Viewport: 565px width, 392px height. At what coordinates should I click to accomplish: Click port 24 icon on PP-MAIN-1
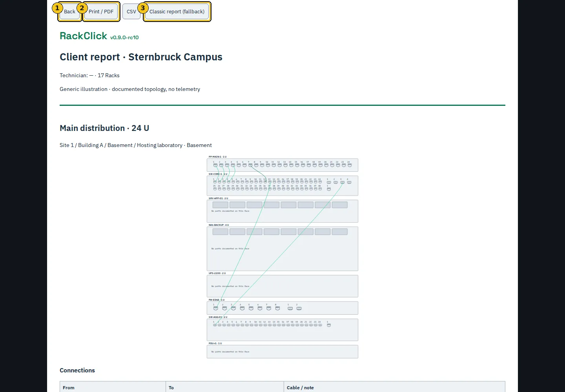[x=350, y=165]
